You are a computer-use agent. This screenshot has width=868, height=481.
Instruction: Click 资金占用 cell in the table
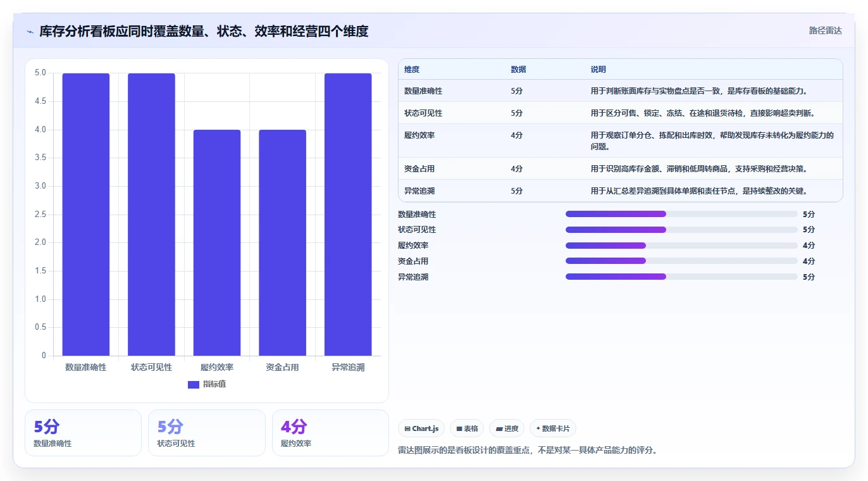tap(419, 169)
